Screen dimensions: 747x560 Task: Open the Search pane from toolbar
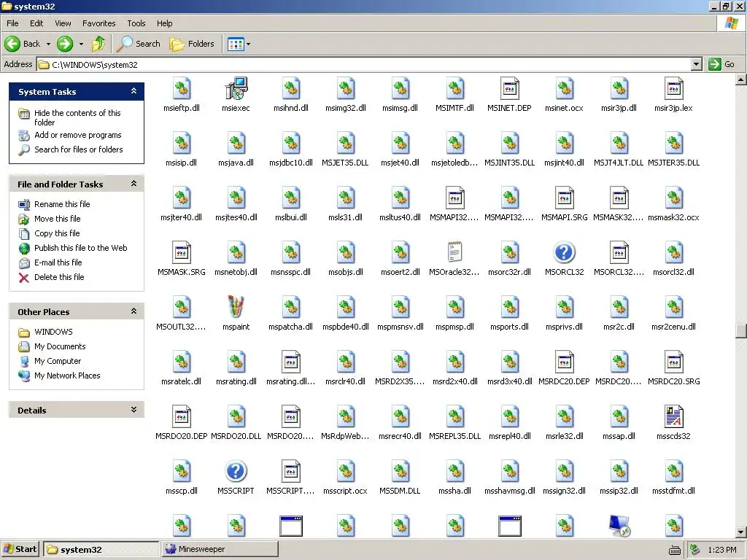[x=139, y=44]
